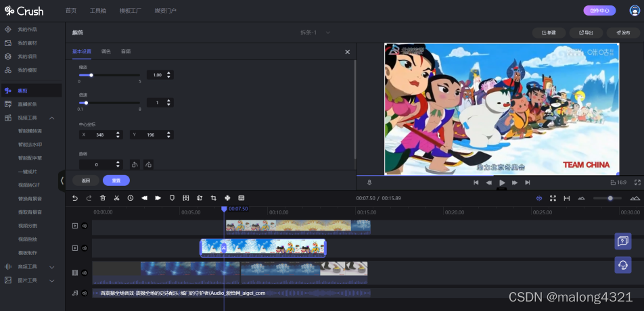This screenshot has height=311, width=644.
Task: Click the music note icon of audio track
Action: point(75,293)
